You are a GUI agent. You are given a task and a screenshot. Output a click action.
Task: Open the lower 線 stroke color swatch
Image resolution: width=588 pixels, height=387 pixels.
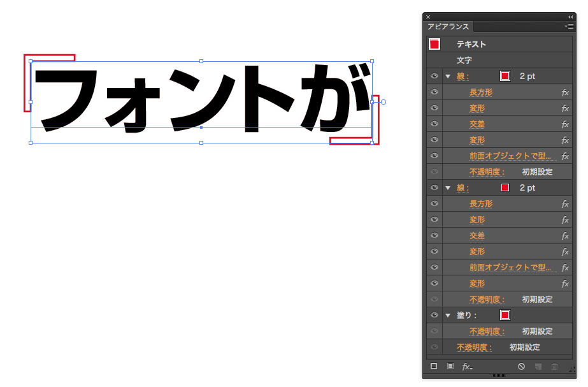[505, 187]
